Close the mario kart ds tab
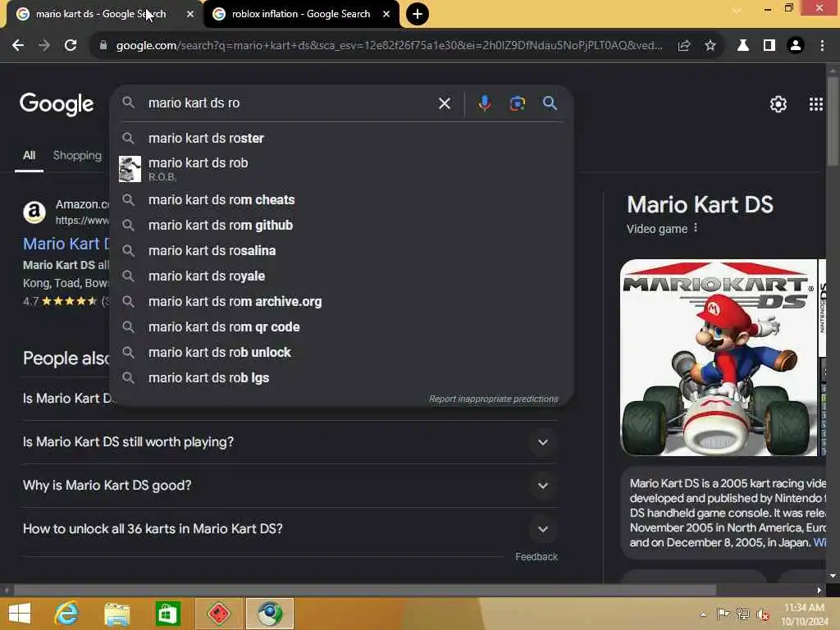The image size is (840, 630). point(190,14)
